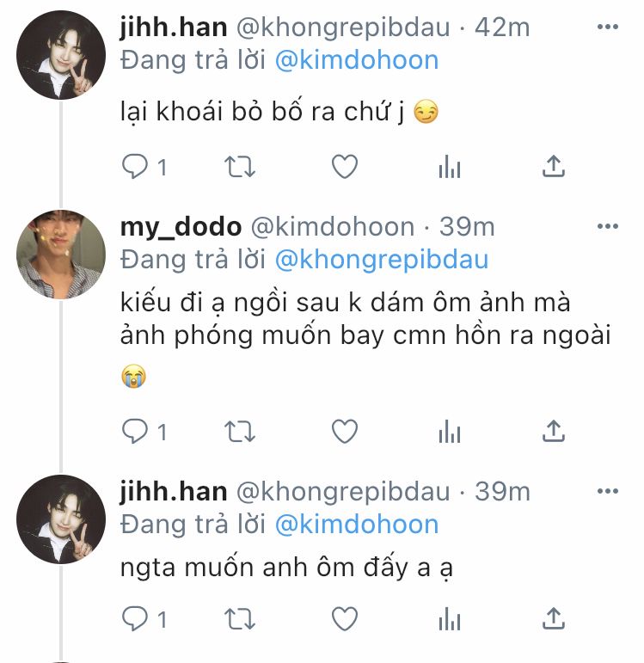The height and width of the screenshot is (663, 644).
Task: Share my_dodo's tweet
Action: coord(554,431)
